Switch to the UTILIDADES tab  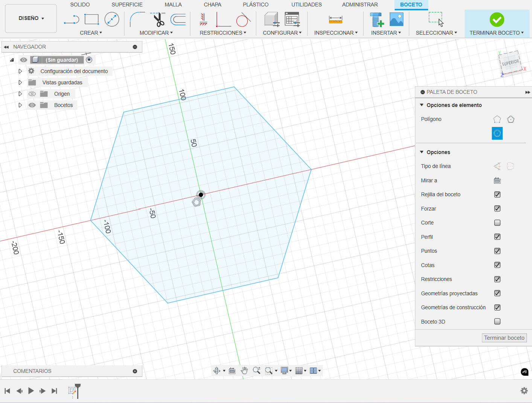[306, 5]
